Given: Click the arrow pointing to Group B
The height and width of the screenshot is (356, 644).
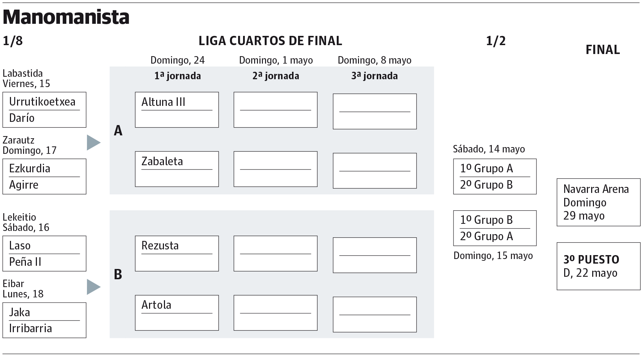Looking at the screenshot, I should 94,287.
